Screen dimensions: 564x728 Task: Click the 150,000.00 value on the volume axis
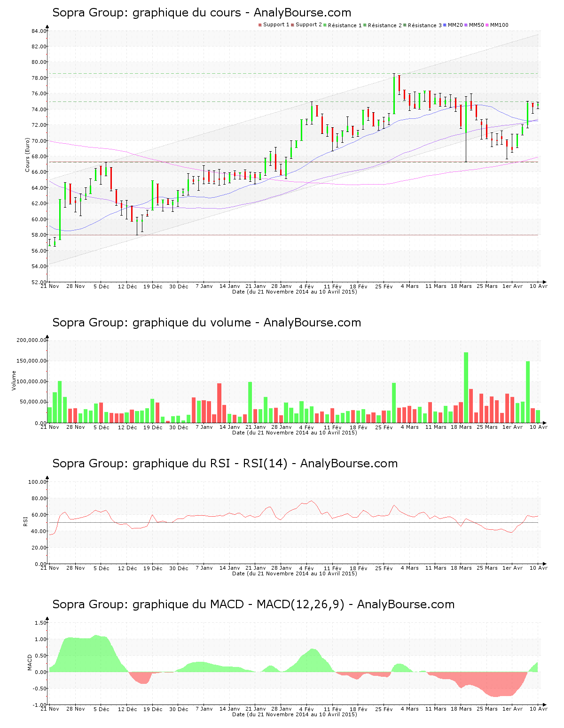[x=31, y=361]
